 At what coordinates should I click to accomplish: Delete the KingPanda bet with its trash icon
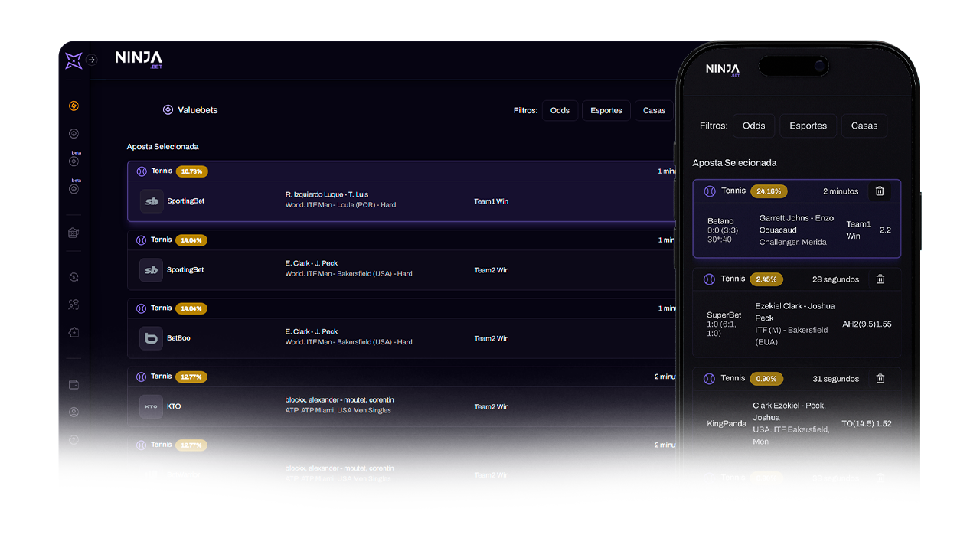pos(880,378)
